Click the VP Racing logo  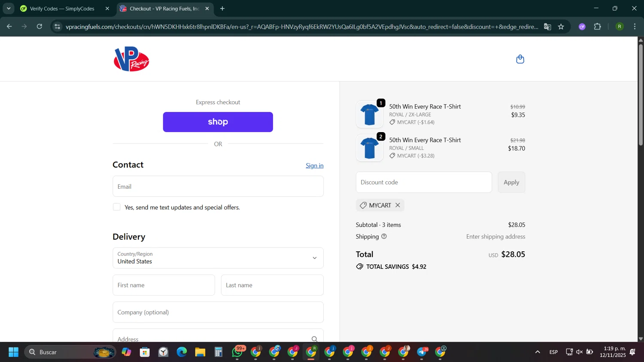pos(131,59)
